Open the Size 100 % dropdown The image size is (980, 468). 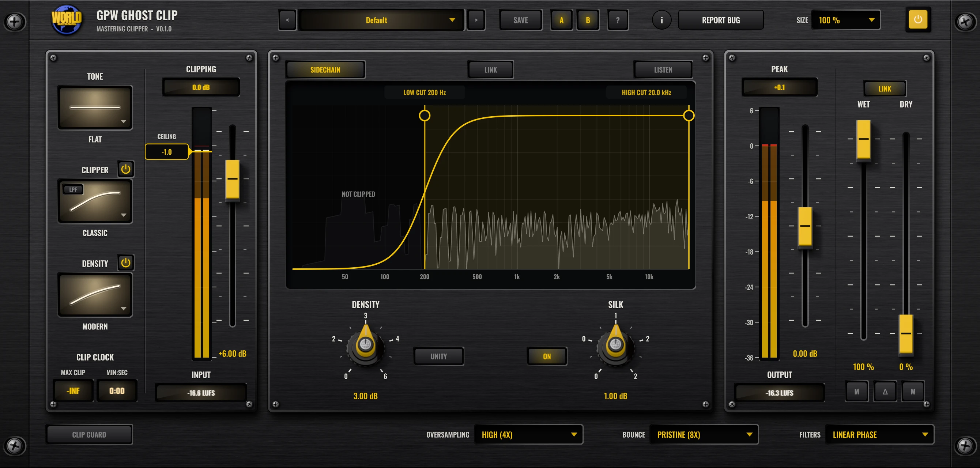pos(846,20)
